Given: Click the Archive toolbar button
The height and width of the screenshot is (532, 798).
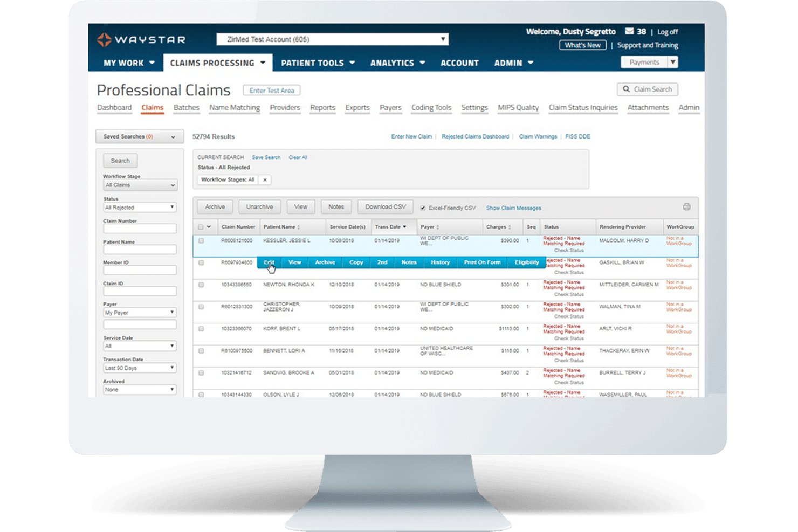Looking at the screenshot, I should 215,207.
